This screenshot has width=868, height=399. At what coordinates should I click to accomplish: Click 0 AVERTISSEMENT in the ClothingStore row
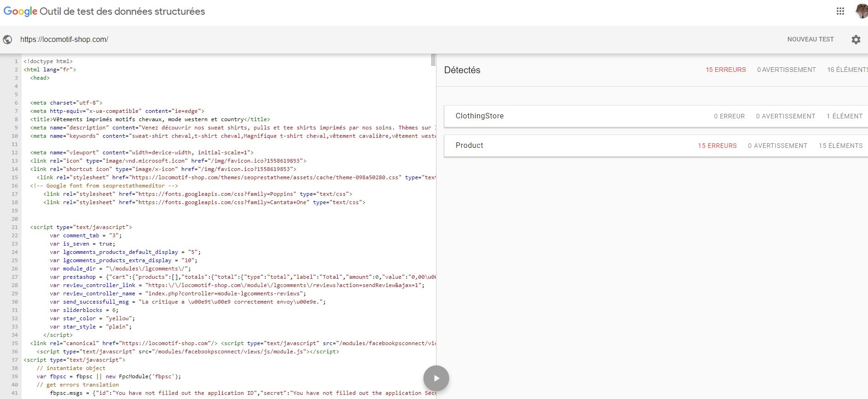(x=786, y=116)
